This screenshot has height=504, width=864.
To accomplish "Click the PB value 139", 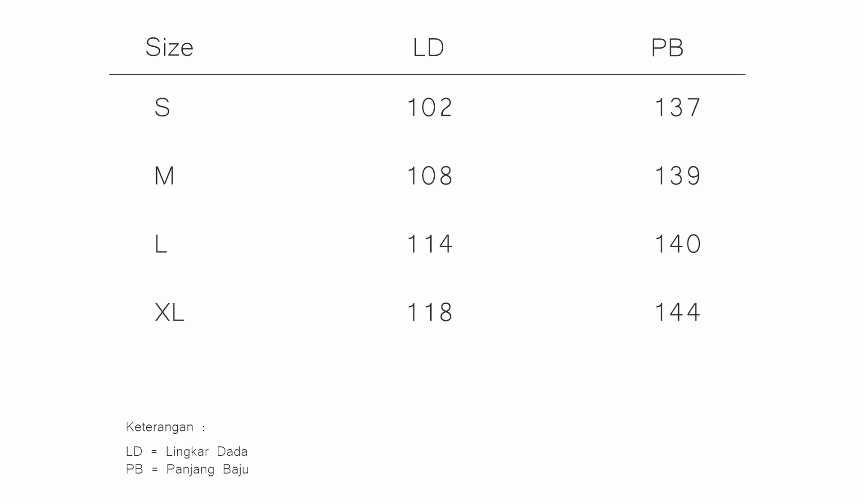I will (x=677, y=176).
